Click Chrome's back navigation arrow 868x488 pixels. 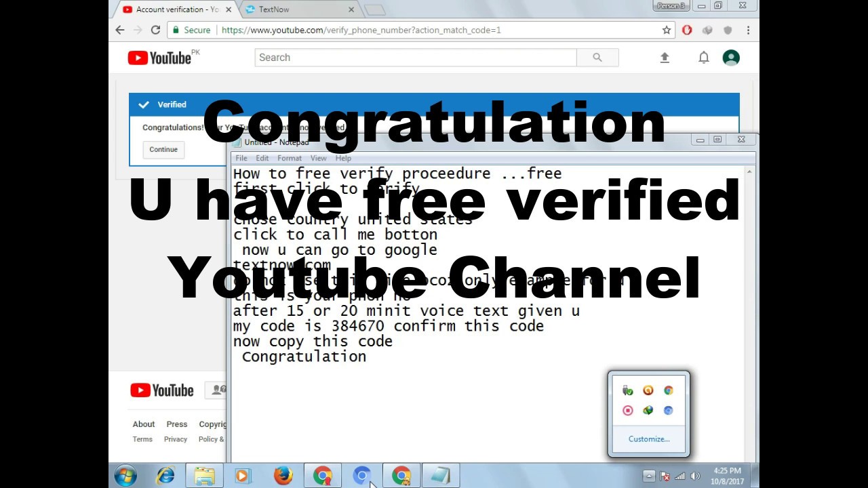(x=120, y=30)
